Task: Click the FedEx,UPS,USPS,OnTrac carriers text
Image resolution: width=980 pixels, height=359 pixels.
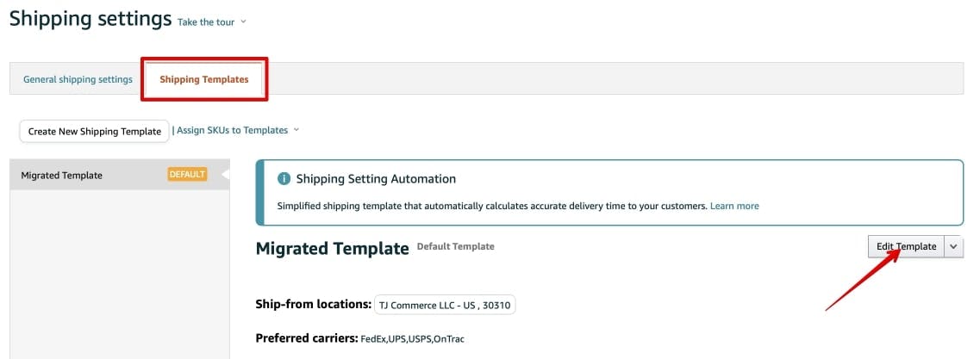Action: (x=412, y=338)
